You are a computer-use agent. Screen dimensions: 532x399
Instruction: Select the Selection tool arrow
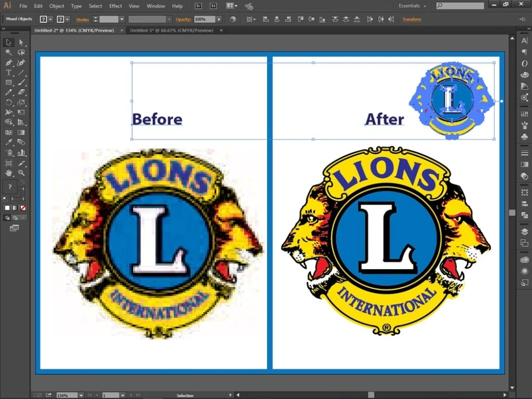[x=9, y=43]
